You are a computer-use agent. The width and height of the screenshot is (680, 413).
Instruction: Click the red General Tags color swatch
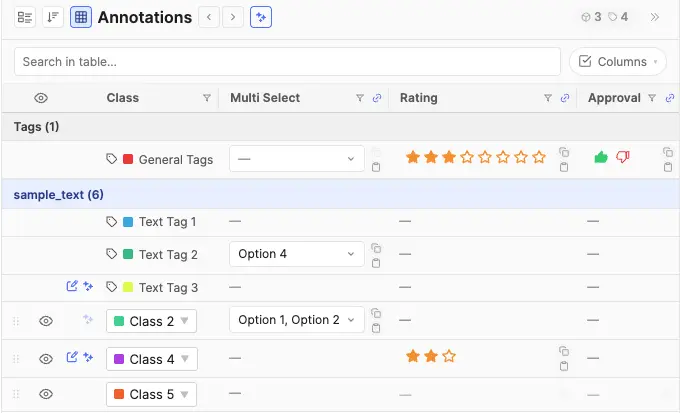tap(128, 159)
